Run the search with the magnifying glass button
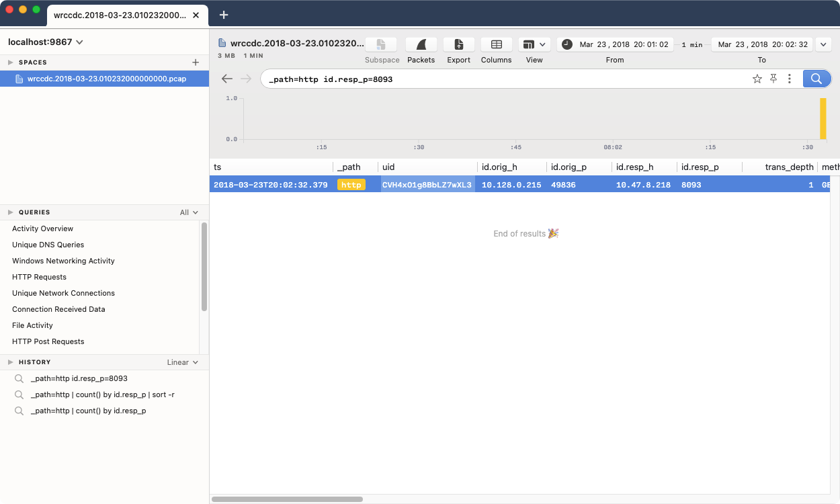This screenshot has height=504, width=840. click(x=816, y=79)
